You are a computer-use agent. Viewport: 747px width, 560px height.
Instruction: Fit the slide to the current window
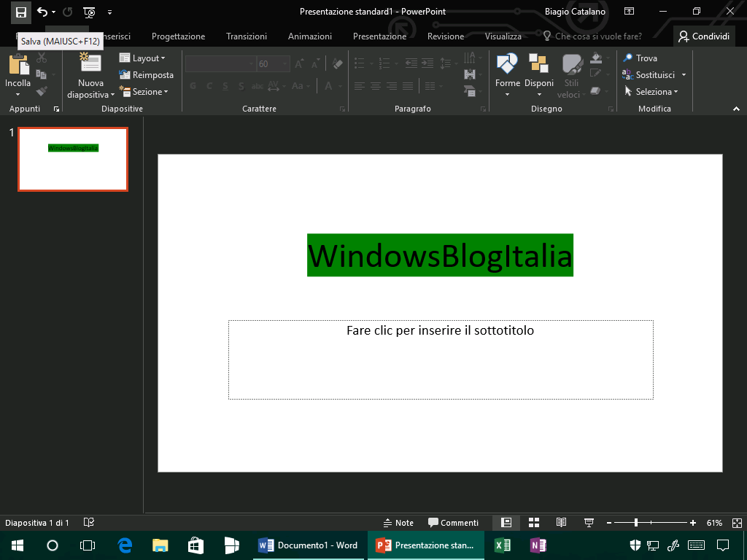tap(737, 523)
